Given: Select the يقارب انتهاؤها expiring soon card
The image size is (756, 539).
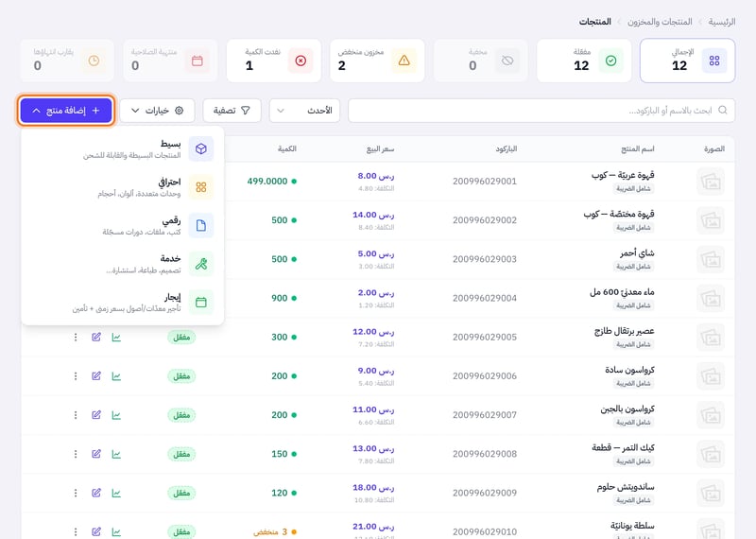Looking at the screenshot, I should pyautogui.click(x=67, y=61).
